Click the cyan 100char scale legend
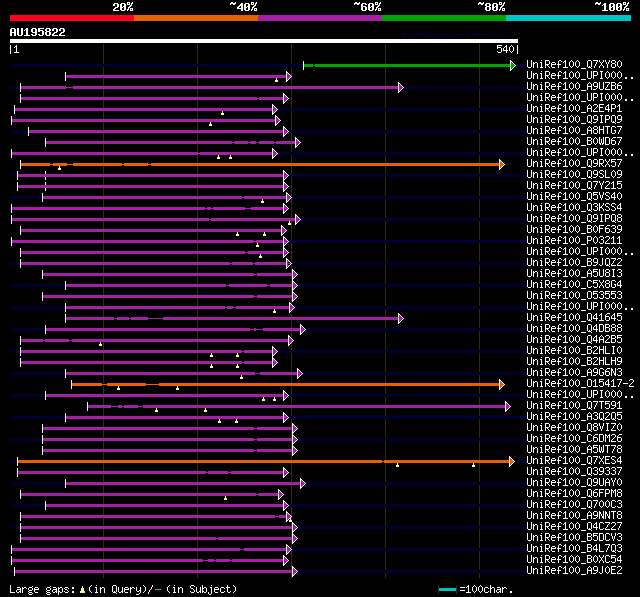 [x=447, y=589]
